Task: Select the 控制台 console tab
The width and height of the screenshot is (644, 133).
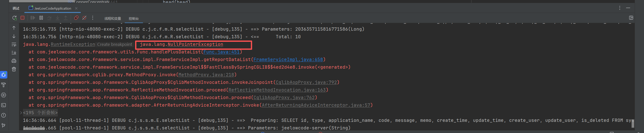Action: point(134,18)
